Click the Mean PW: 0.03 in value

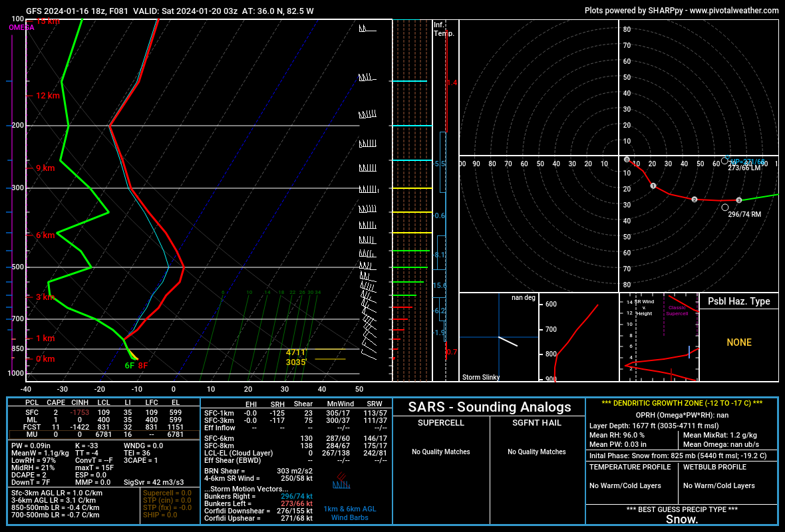click(618, 444)
